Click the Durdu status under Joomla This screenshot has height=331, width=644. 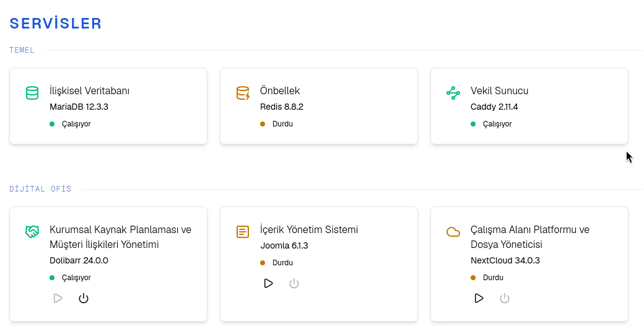(x=282, y=263)
